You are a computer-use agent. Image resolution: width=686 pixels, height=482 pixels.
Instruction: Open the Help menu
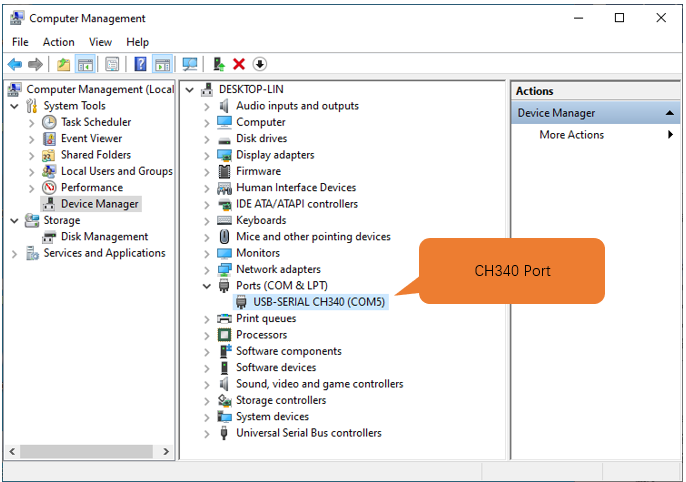pos(137,42)
